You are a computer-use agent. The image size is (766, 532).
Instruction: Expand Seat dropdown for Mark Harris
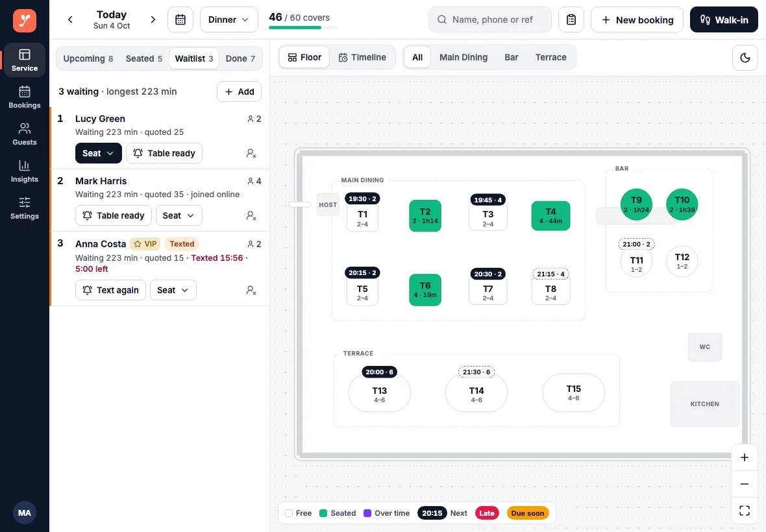point(179,216)
